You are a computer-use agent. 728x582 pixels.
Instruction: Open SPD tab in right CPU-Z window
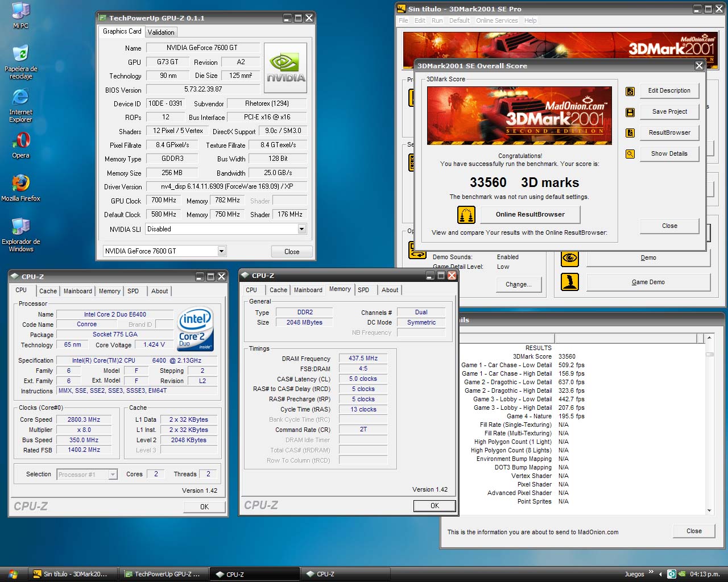[x=363, y=290]
